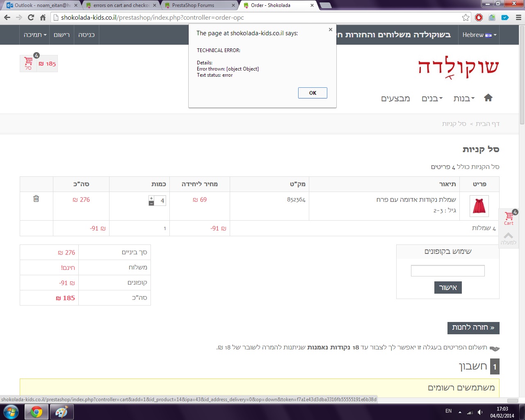This screenshot has width=525, height=420.
Task: Click the unit price 69 ₪
Action: tap(200, 200)
